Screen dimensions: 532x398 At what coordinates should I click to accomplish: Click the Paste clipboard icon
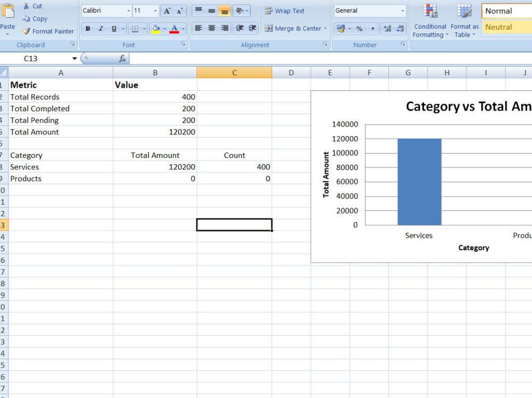[7, 12]
